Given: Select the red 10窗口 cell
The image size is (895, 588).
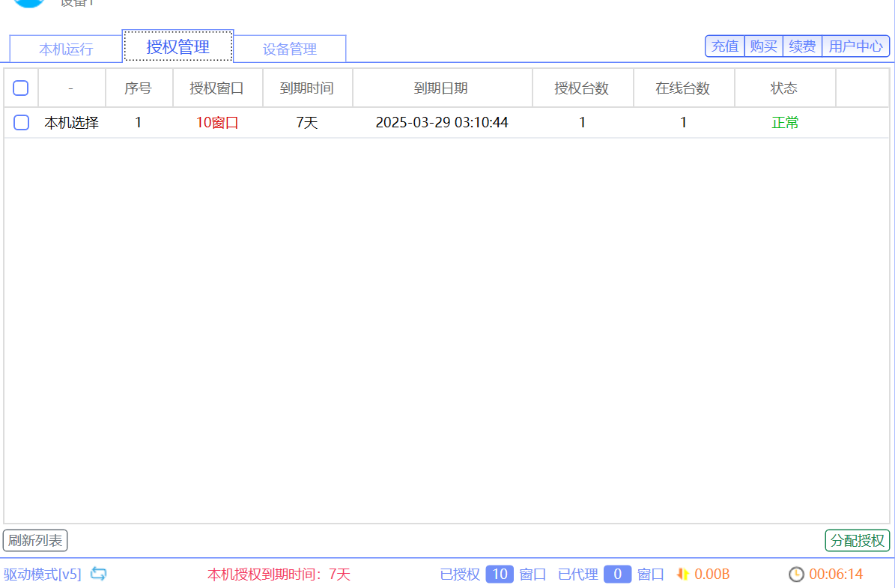Looking at the screenshot, I should pos(217,123).
